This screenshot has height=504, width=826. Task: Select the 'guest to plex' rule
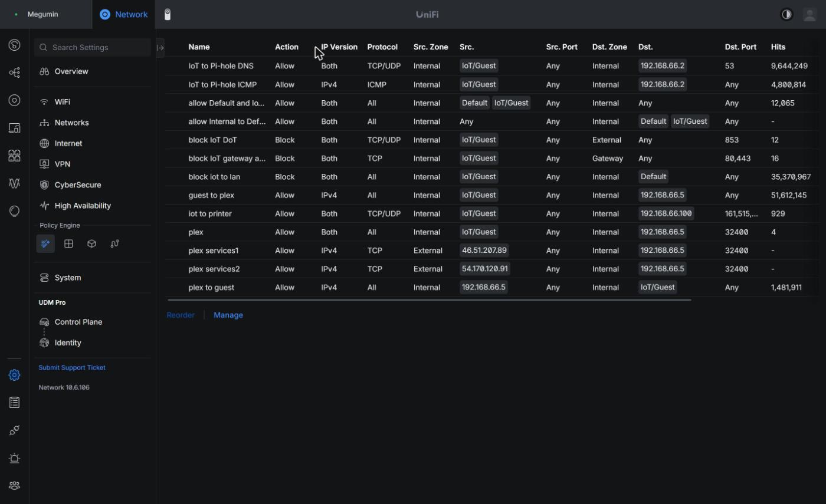(493, 195)
